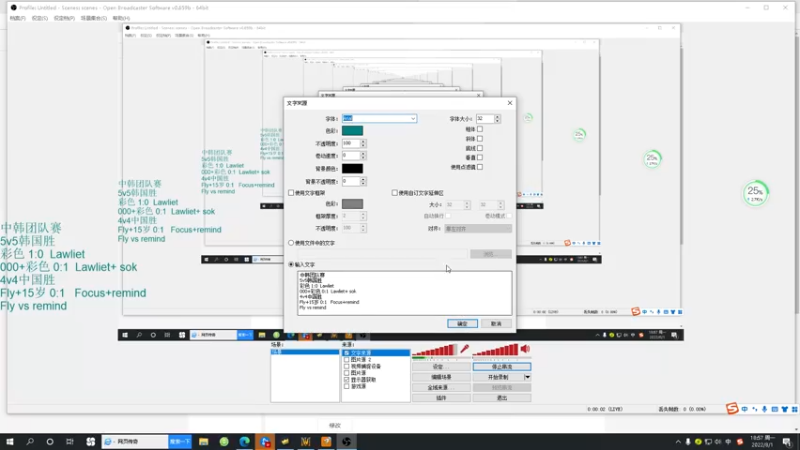Cancel dialog with 取消 button
Viewport: 800px width, 450px height.
click(496, 323)
